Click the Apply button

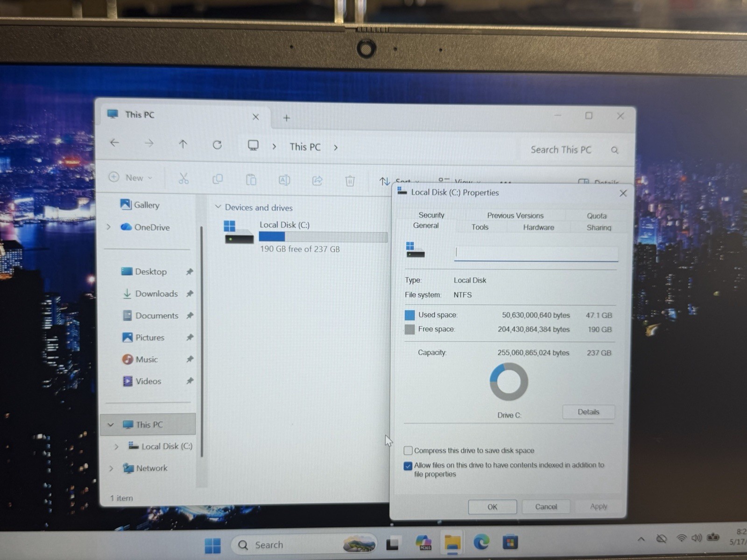(x=599, y=506)
